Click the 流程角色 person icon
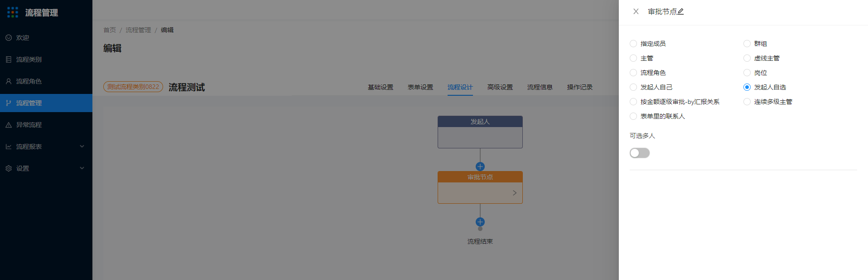Image resolution: width=868 pixels, height=280 pixels. point(9,81)
